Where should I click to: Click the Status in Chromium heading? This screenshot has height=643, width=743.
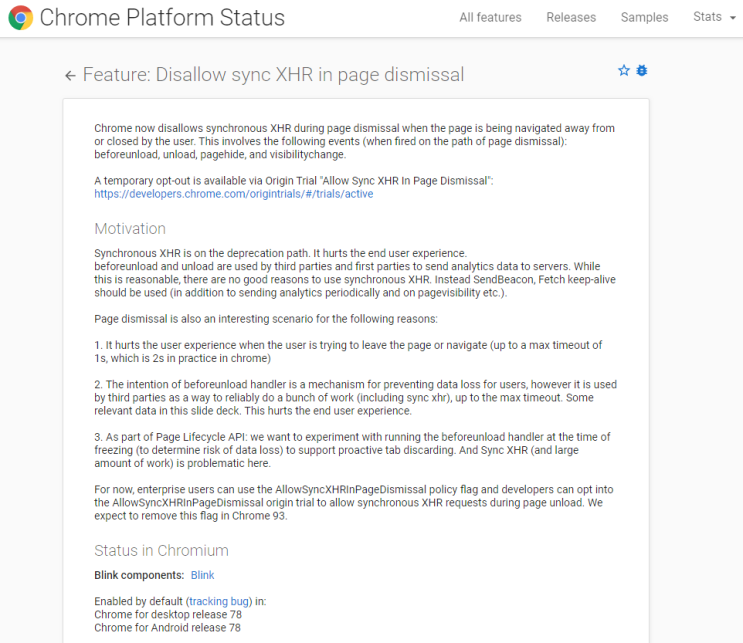tap(161, 551)
